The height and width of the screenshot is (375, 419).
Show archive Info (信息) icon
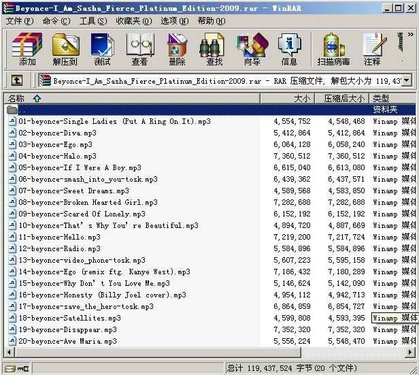[x=289, y=49]
